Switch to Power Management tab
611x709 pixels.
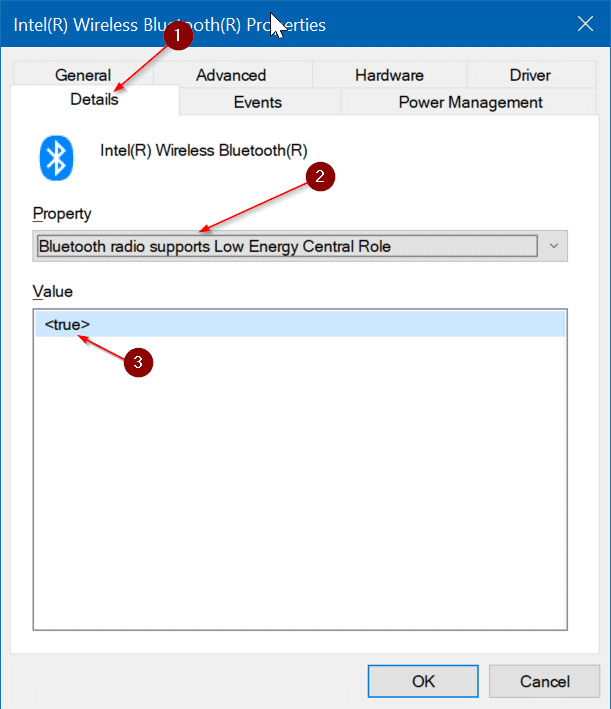click(x=470, y=102)
